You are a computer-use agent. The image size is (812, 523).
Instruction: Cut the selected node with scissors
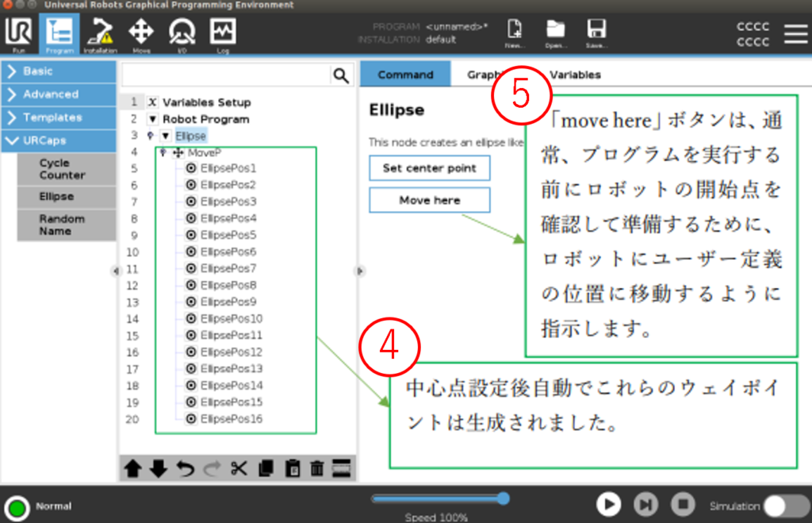point(238,468)
